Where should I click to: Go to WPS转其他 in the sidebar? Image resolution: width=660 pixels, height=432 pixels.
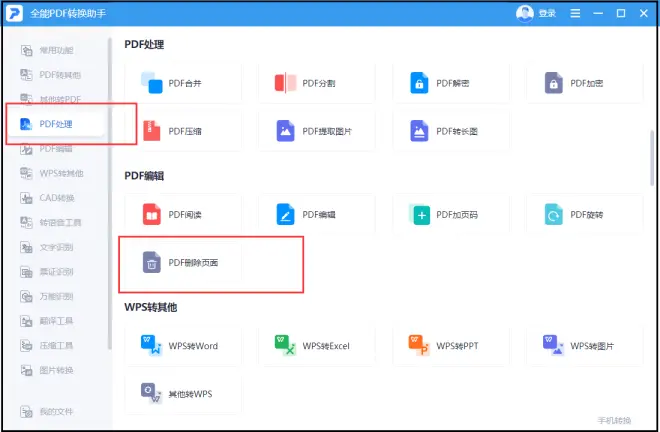pos(56,173)
